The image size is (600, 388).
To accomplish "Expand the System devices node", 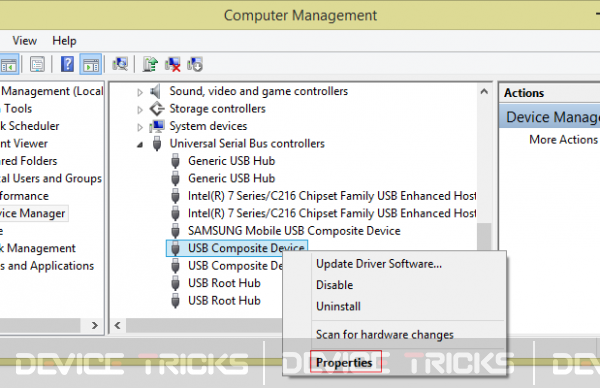I will click(140, 127).
